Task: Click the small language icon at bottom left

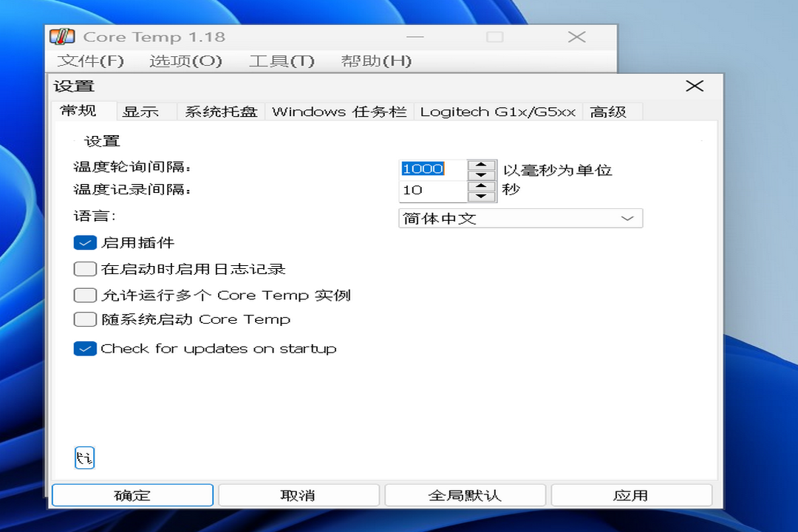Action: [84, 457]
